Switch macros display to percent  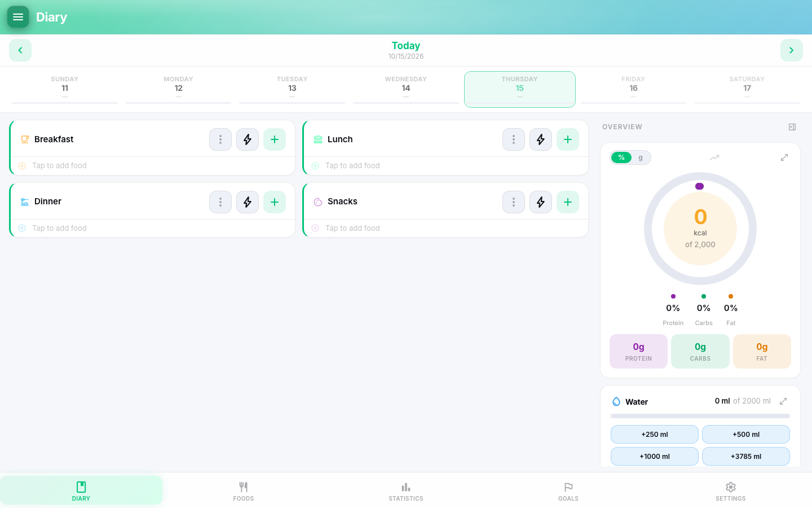tap(621, 157)
